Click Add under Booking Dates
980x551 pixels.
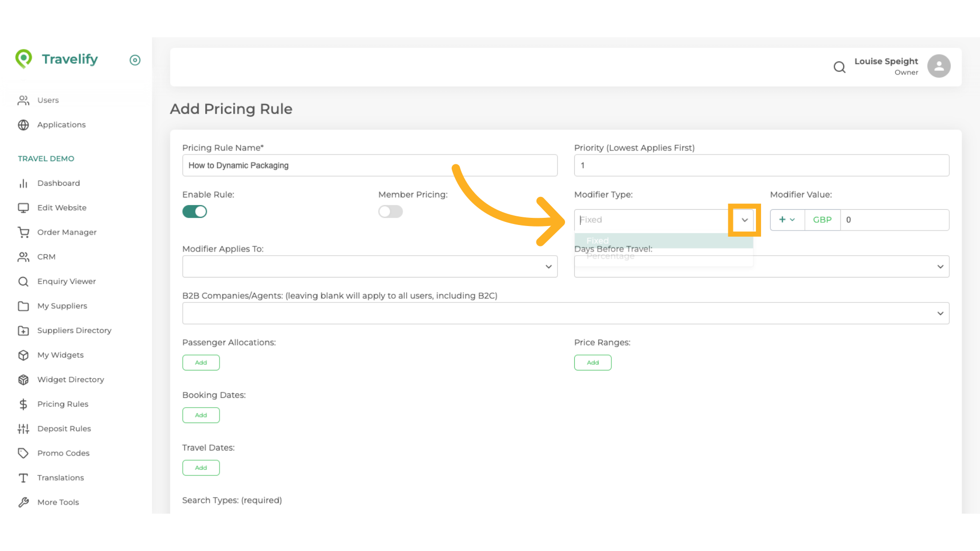[x=201, y=415]
